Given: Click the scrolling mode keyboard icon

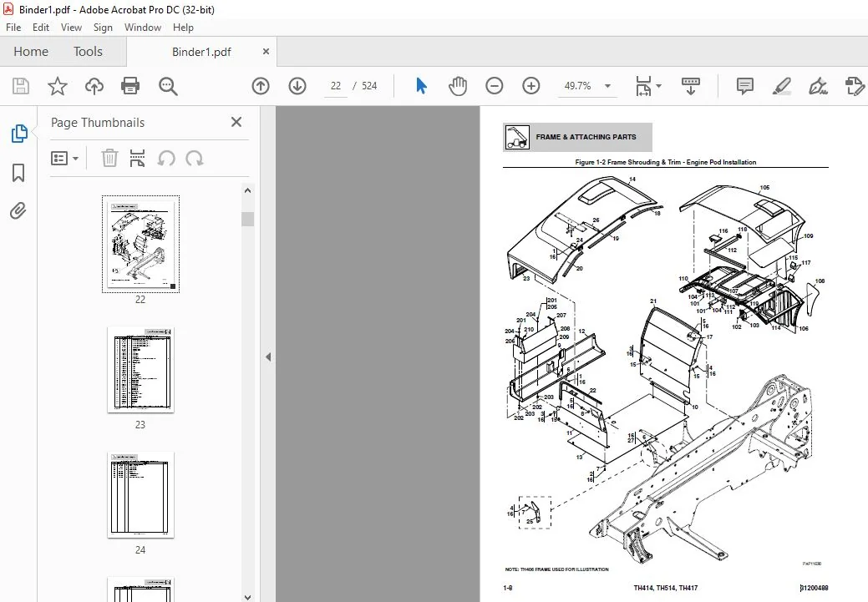Looking at the screenshot, I should pos(690,86).
